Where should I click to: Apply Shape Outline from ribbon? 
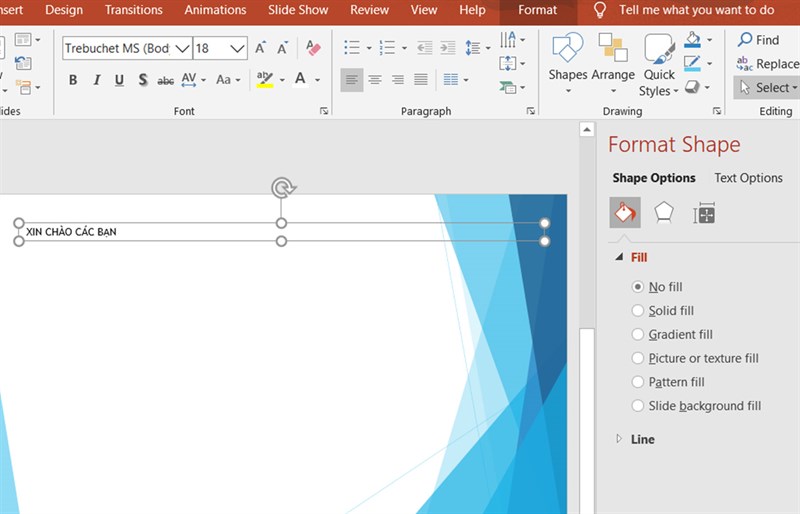pyautogui.click(x=692, y=63)
